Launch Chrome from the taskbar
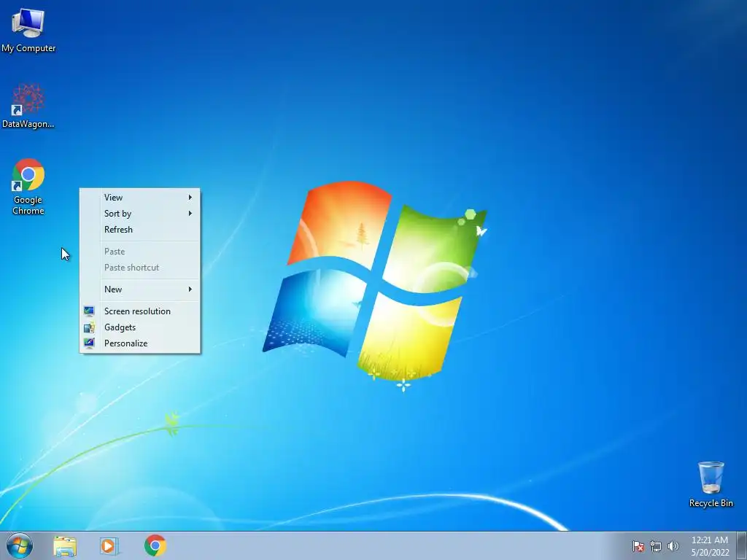This screenshot has width=747, height=560. pos(155,545)
